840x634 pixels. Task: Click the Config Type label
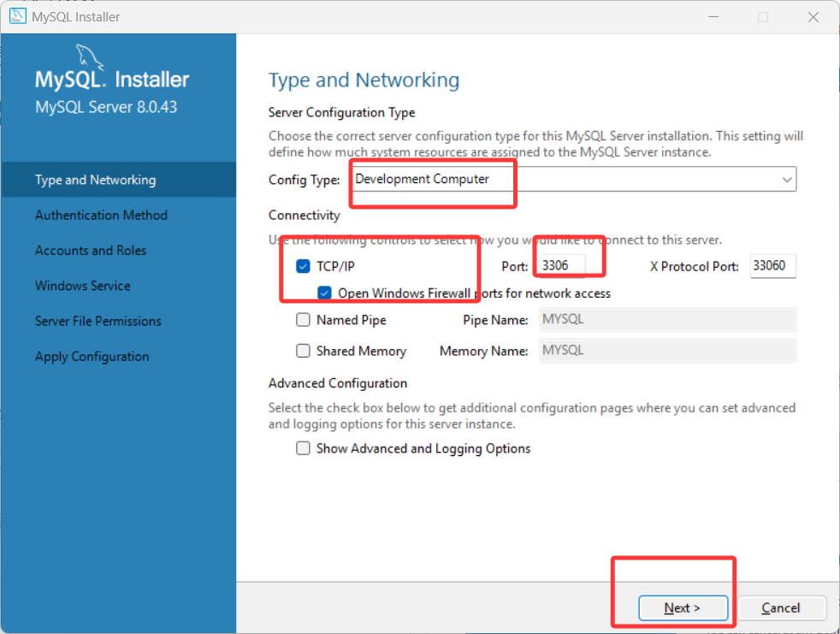(304, 180)
